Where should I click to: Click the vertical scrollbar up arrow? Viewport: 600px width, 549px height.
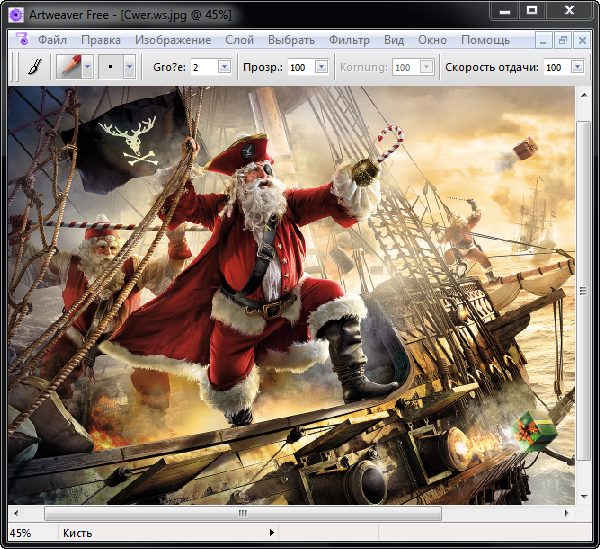click(x=584, y=95)
